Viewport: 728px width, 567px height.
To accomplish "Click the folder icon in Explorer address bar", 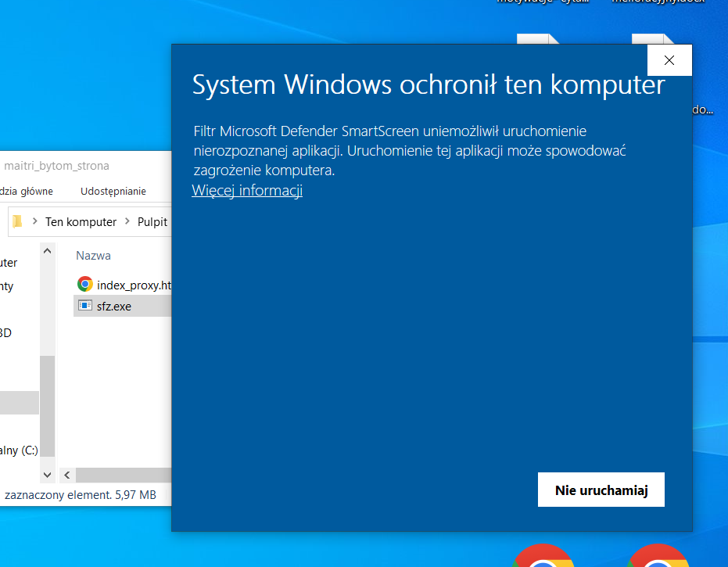I will (18, 221).
